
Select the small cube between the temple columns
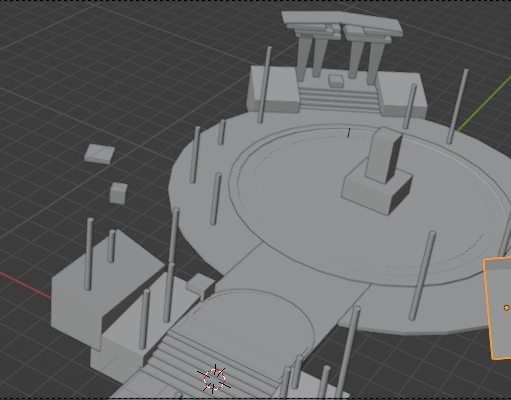[x=336, y=81]
